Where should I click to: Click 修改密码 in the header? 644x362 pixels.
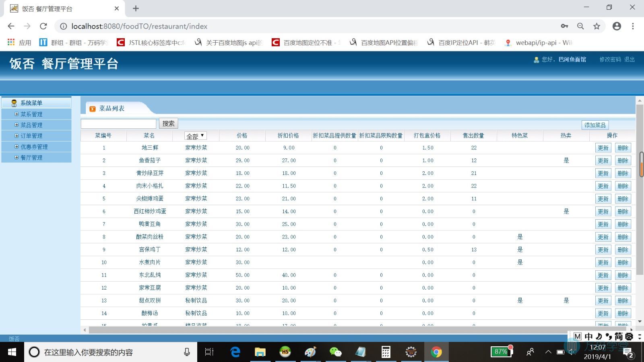(x=610, y=59)
